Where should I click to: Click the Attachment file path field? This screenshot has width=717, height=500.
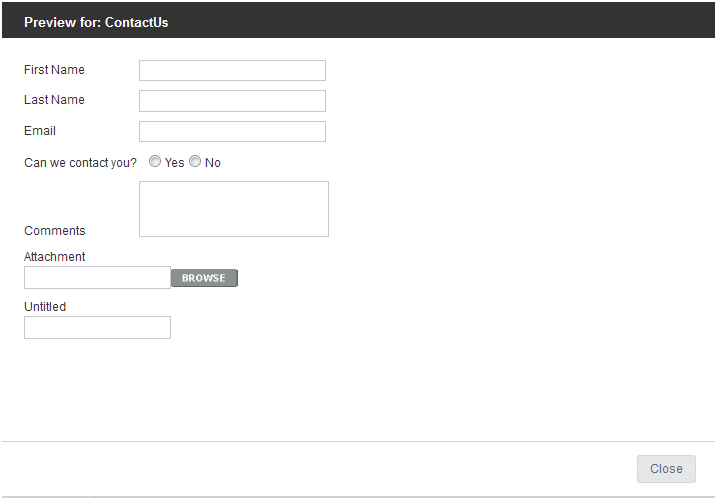97,278
